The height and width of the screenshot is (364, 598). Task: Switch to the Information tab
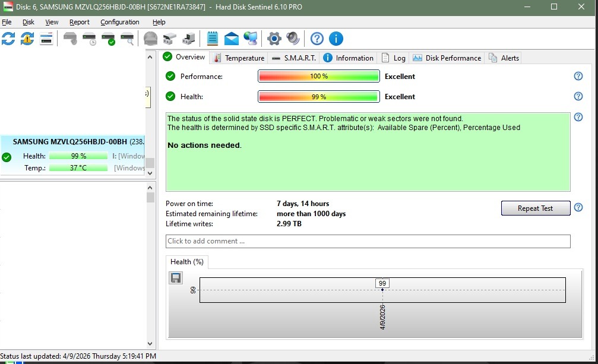pos(348,58)
